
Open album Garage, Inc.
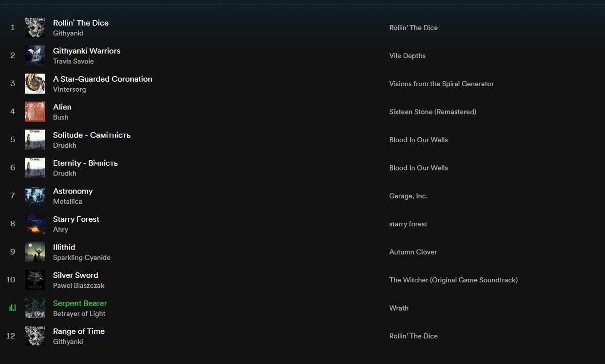tap(408, 196)
